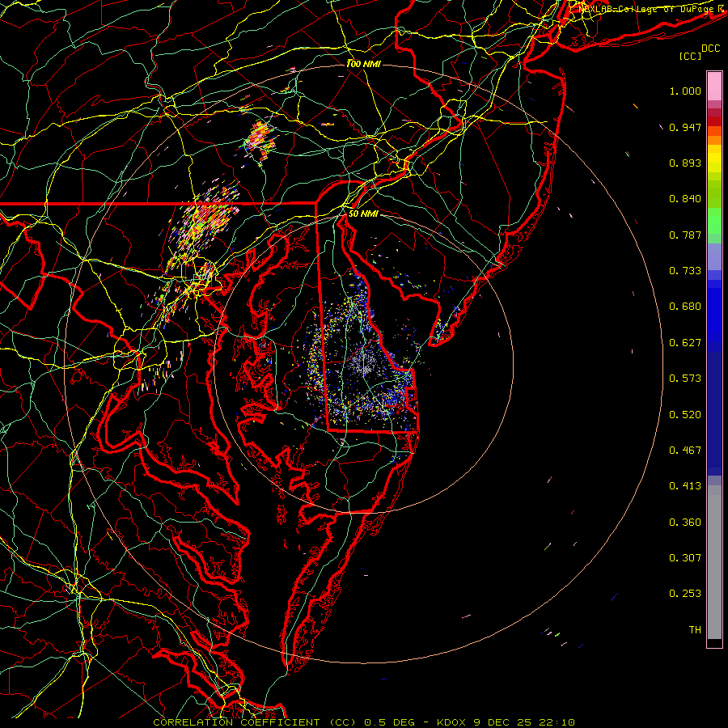Select the 0.467 legend value
The width and height of the screenshot is (728, 728).
[x=685, y=451]
